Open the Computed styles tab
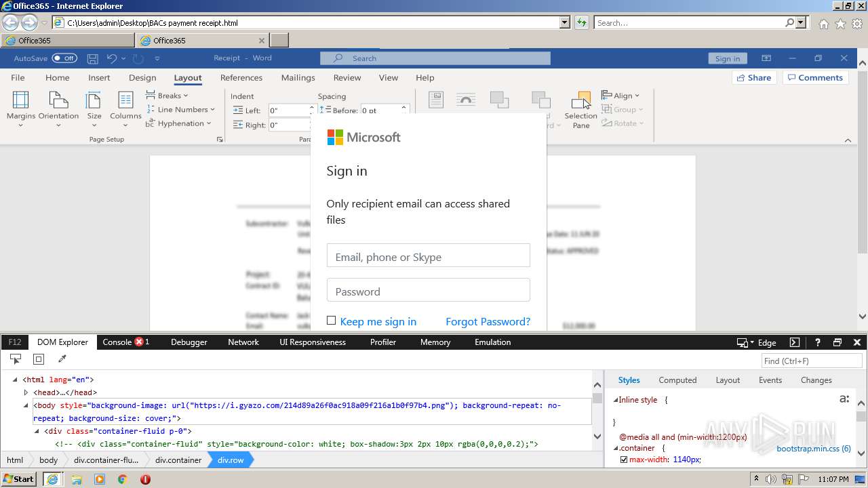This screenshot has height=488, width=868. coord(677,380)
